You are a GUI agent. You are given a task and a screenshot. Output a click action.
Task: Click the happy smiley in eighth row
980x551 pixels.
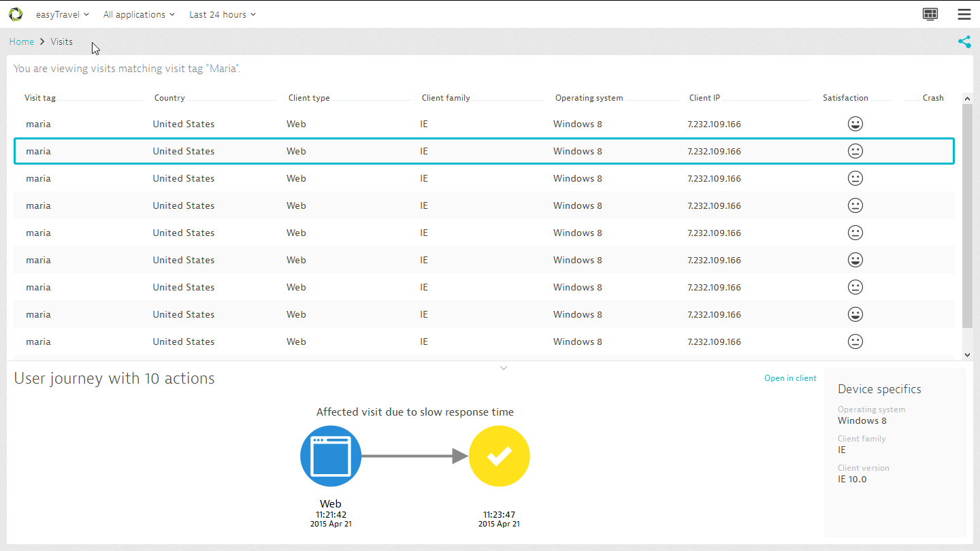pyautogui.click(x=855, y=314)
